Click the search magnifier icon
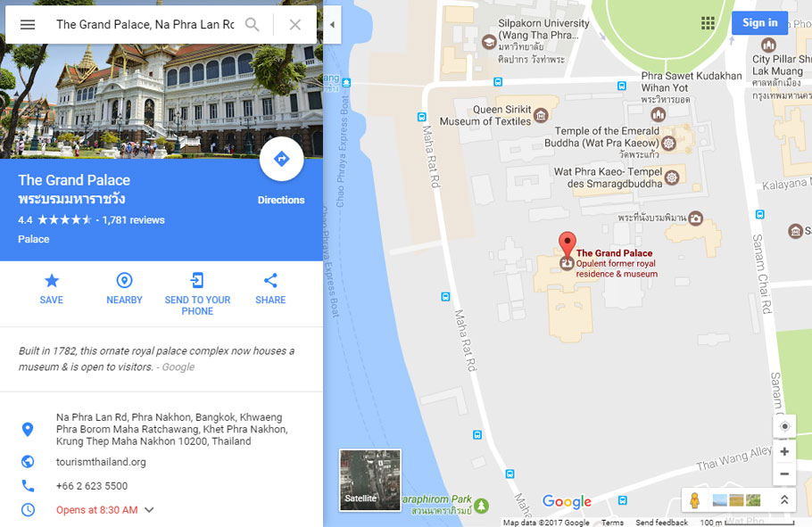812x527 pixels. click(253, 24)
